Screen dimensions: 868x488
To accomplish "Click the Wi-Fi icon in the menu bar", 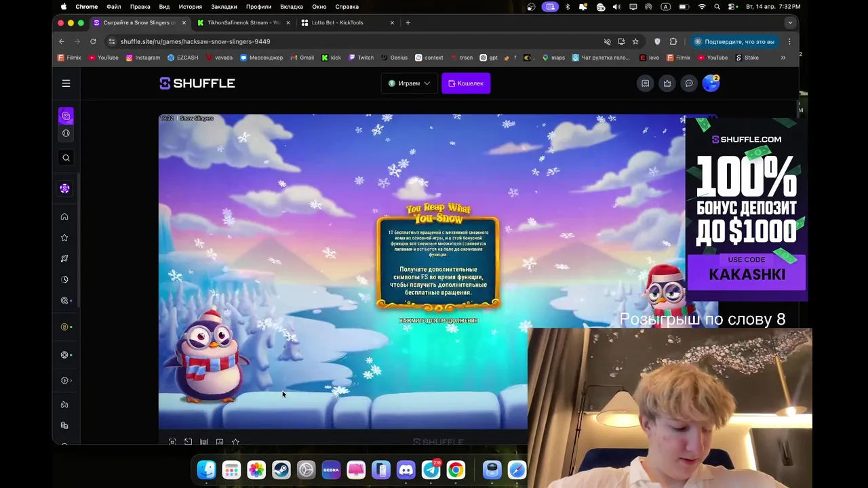I will 702,7.
